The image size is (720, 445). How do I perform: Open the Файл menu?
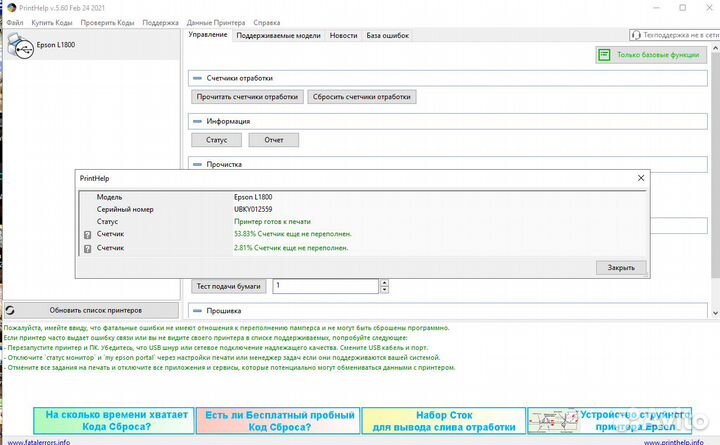[15, 21]
